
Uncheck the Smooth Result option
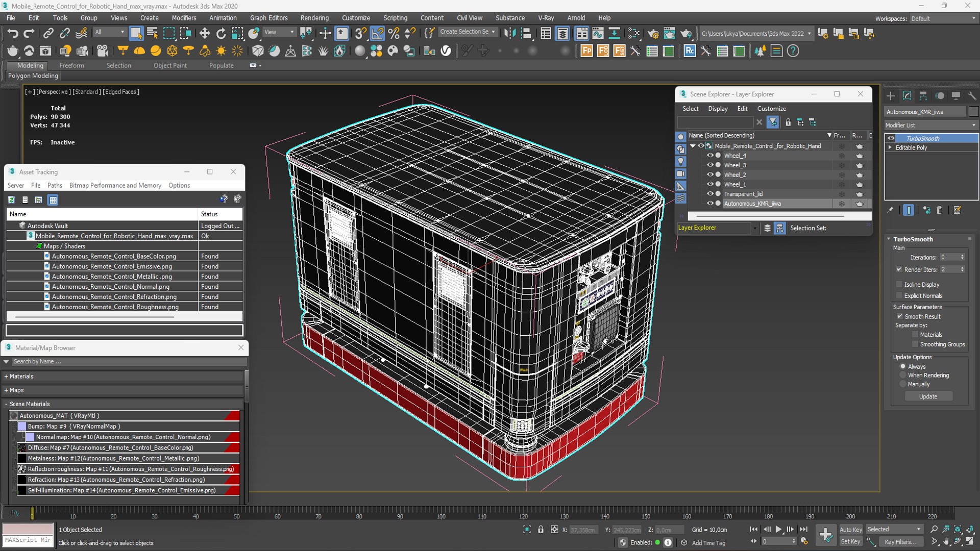[x=900, y=316]
